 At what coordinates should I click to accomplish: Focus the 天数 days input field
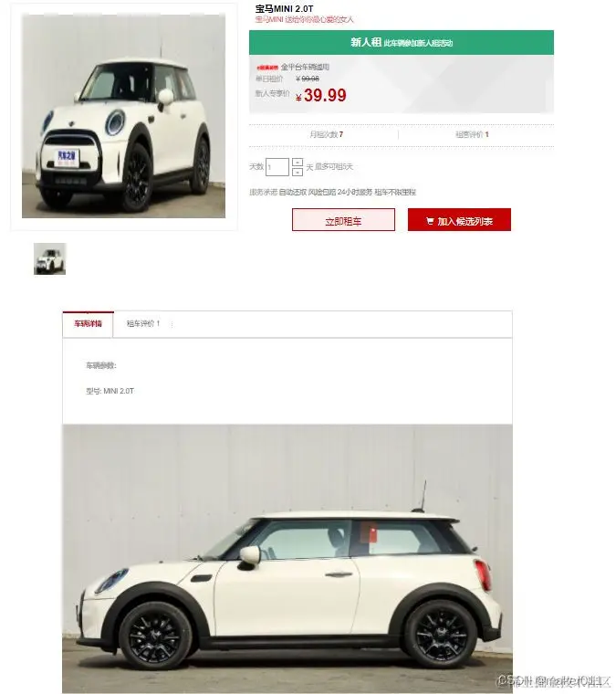(277, 167)
